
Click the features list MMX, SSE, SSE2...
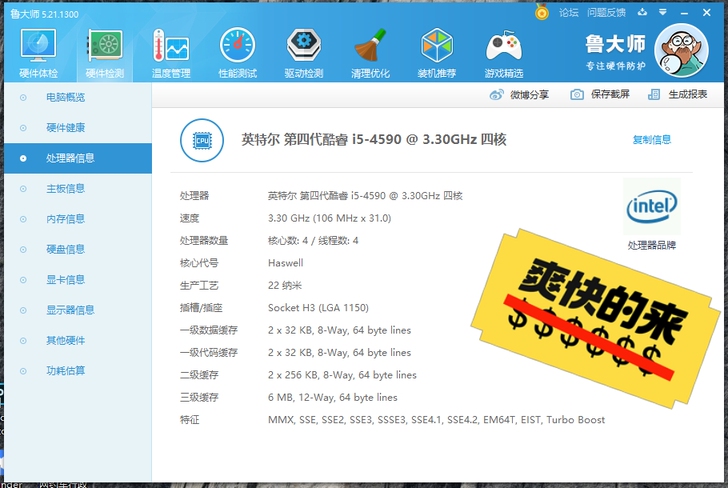pyautogui.click(x=436, y=420)
